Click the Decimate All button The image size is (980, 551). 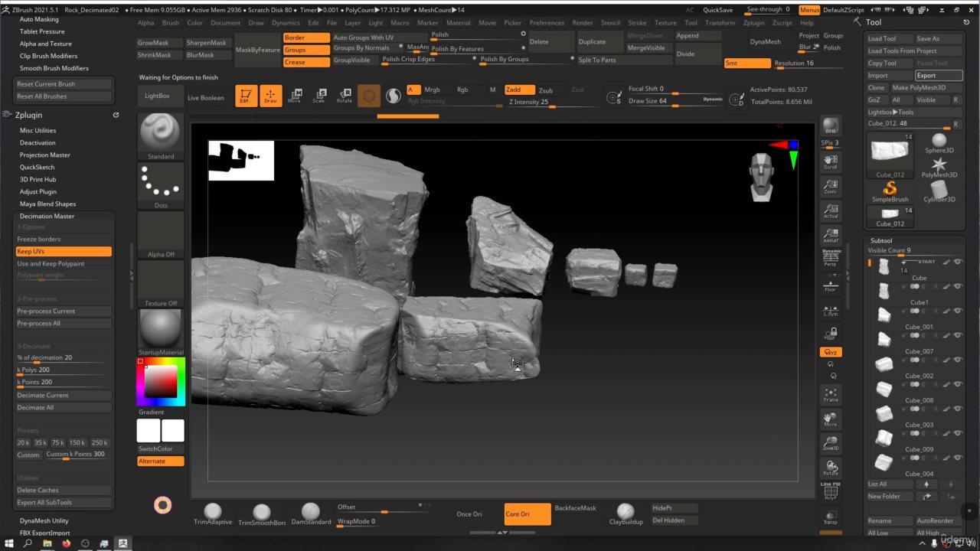coord(64,407)
